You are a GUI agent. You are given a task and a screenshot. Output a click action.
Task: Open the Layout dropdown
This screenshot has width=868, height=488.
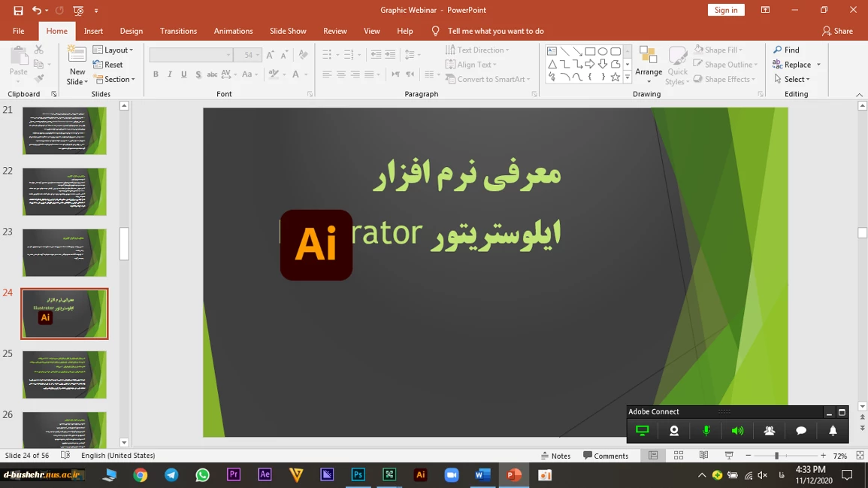click(x=113, y=50)
